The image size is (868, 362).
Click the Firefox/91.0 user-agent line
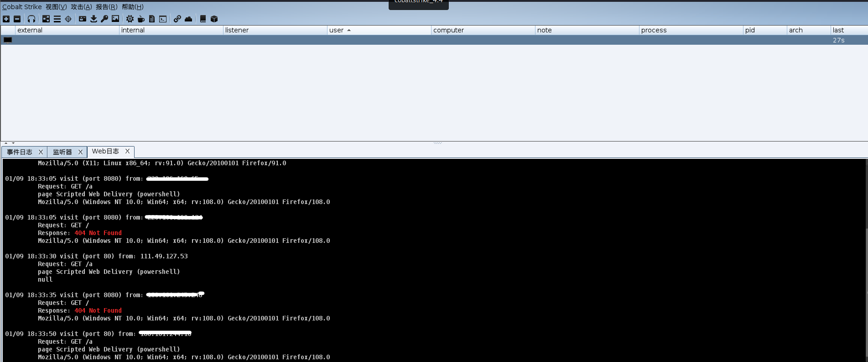pyautogui.click(x=162, y=163)
